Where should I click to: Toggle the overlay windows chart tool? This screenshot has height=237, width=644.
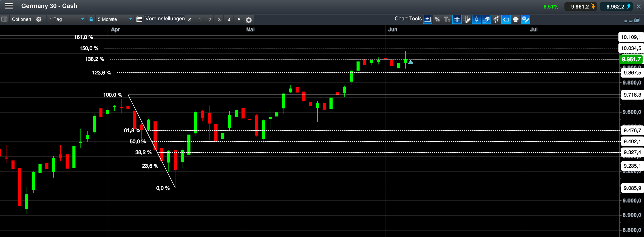pos(486,19)
